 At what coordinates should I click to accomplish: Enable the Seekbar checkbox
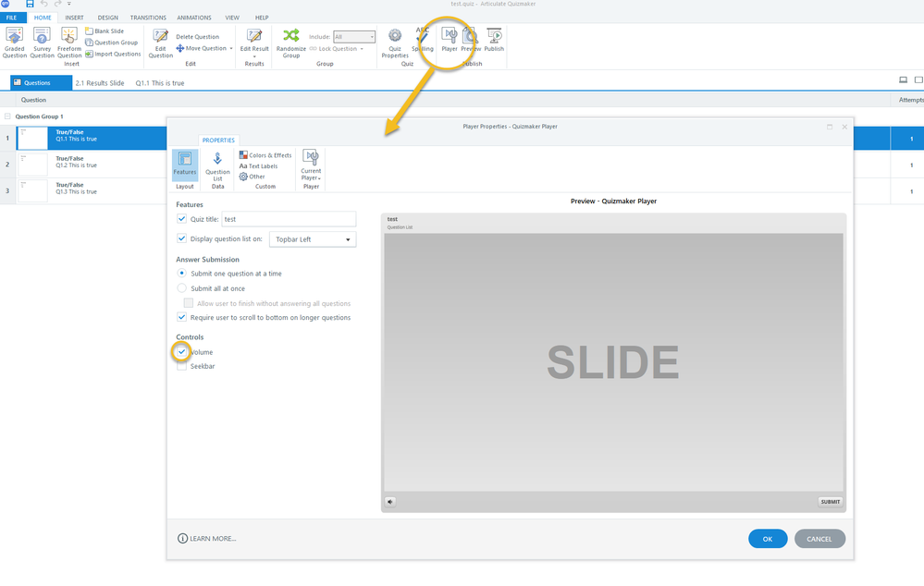point(181,366)
